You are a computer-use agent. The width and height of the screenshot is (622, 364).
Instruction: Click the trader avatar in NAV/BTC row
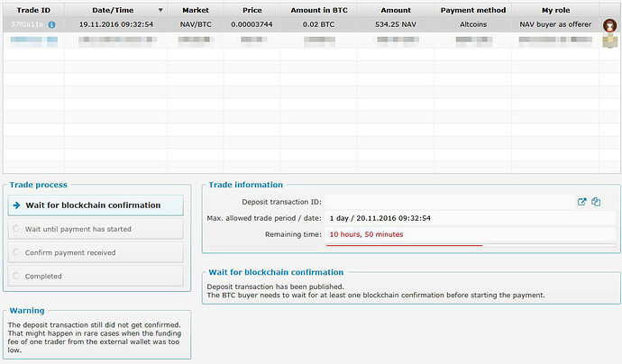click(x=609, y=25)
